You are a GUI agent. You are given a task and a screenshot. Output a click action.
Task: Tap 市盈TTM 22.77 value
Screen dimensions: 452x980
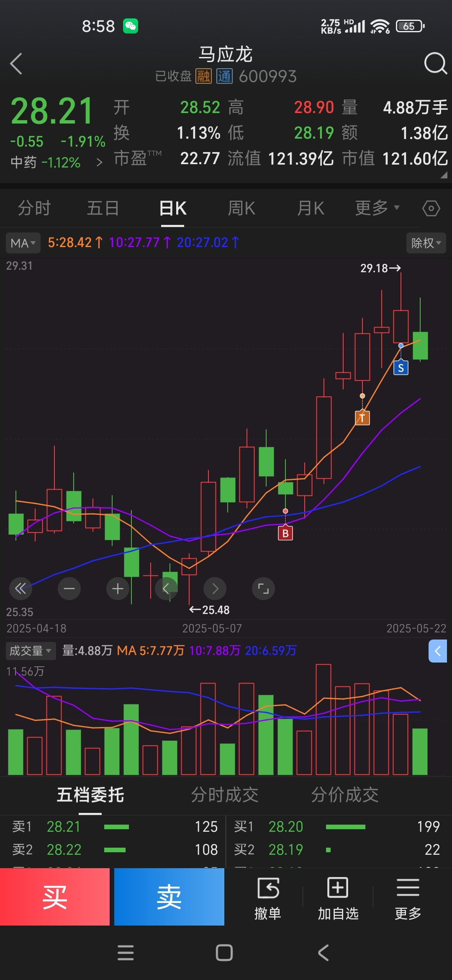(200, 159)
